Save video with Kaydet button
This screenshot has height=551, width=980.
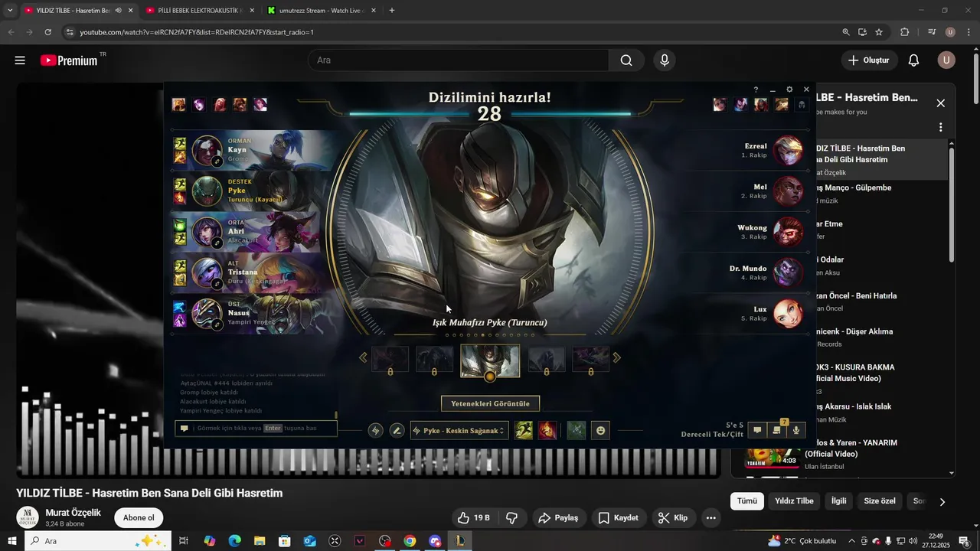[618, 518]
